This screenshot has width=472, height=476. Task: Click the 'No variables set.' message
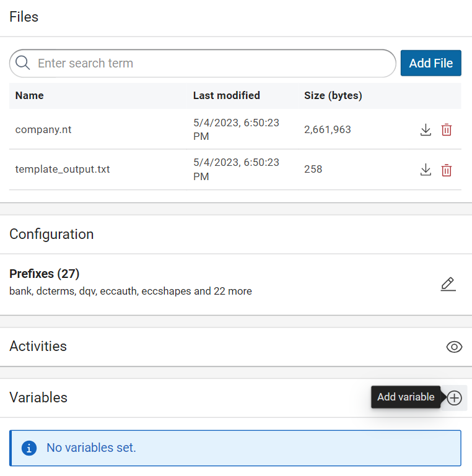pos(91,448)
